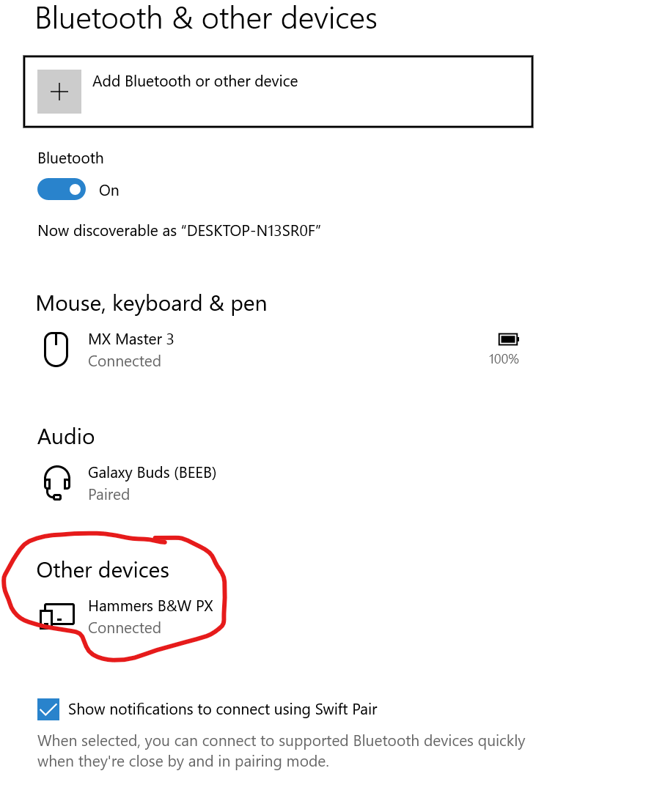Click the Mouse, keyboard & pen heading

[151, 303]
